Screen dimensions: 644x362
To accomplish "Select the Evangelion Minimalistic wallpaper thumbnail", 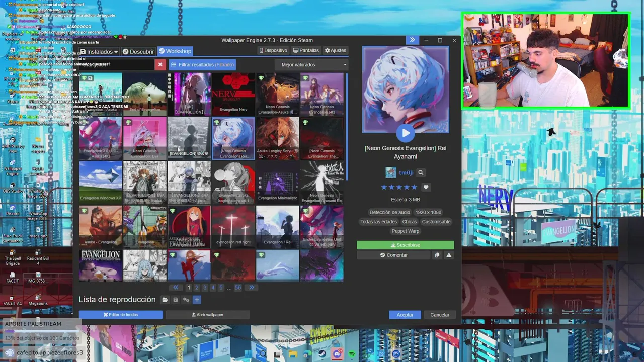I will tap(278, 183).
